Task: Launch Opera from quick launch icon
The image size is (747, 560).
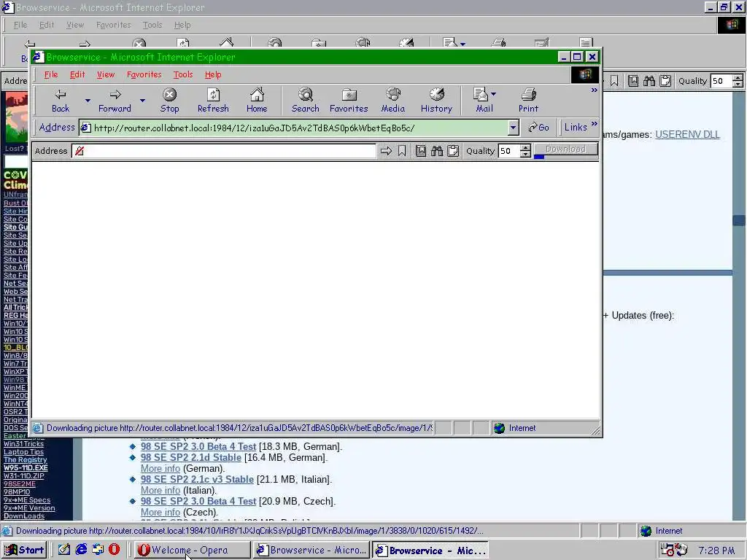Action: 114,550
